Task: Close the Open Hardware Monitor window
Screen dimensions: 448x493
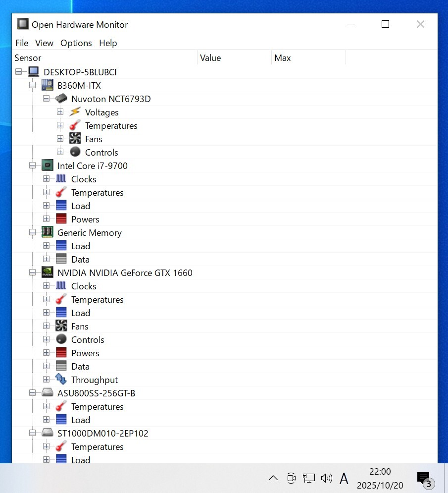Action: click(420, 24)
